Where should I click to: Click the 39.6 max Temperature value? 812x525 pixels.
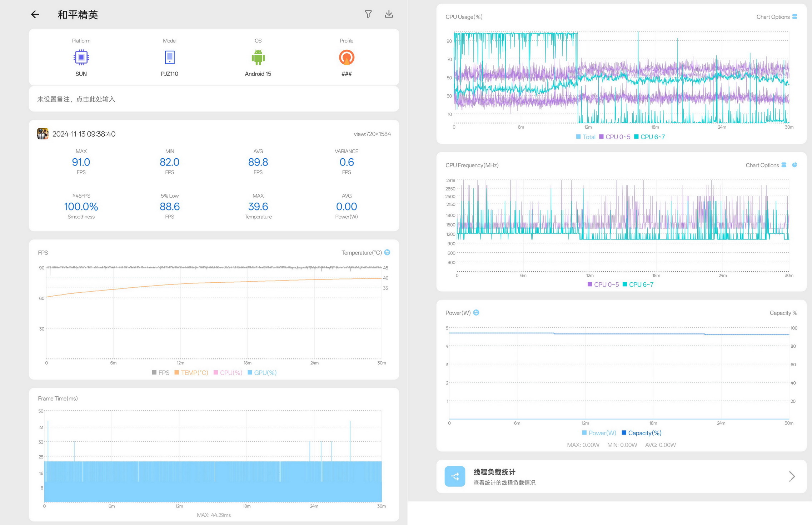258,207
